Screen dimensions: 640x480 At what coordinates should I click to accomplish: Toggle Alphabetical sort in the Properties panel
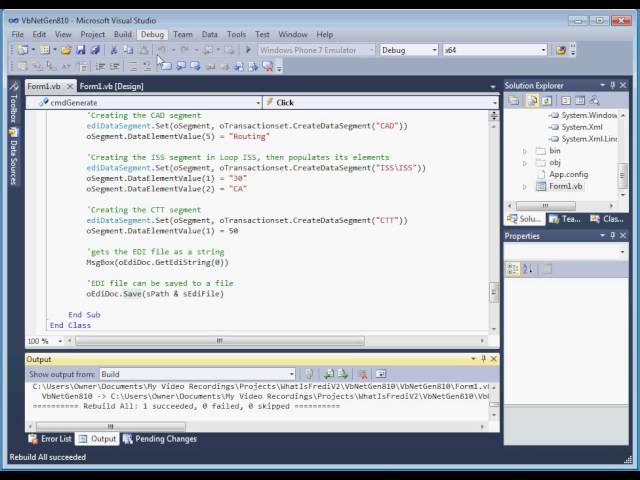pyautogui.click(x=527, y=269)
